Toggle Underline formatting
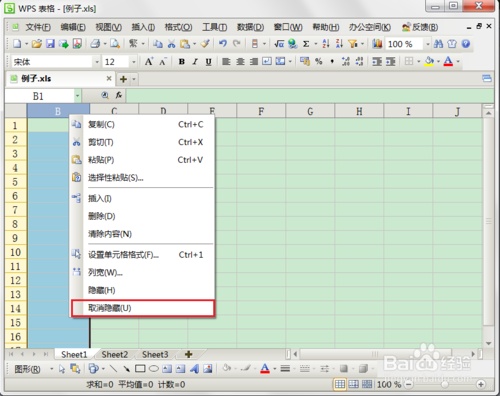Screen dimensions: 500x396 coord(209,61)
